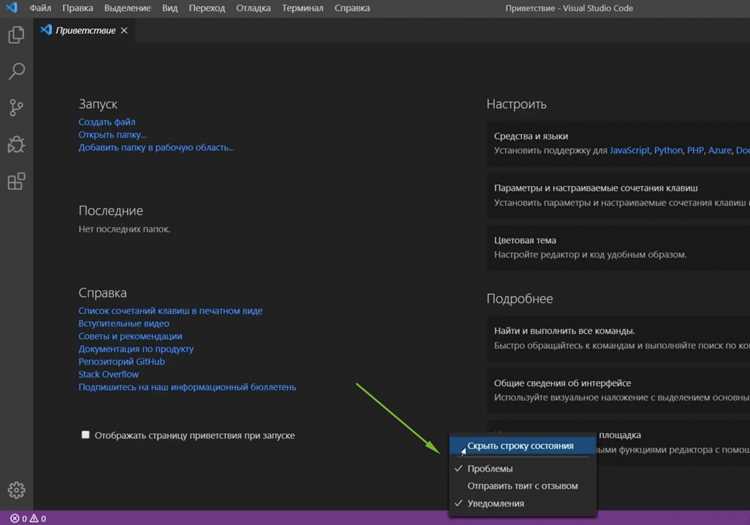Click the Создать файл link
This screenshot has height=525, width=750.
click(107, 122)
